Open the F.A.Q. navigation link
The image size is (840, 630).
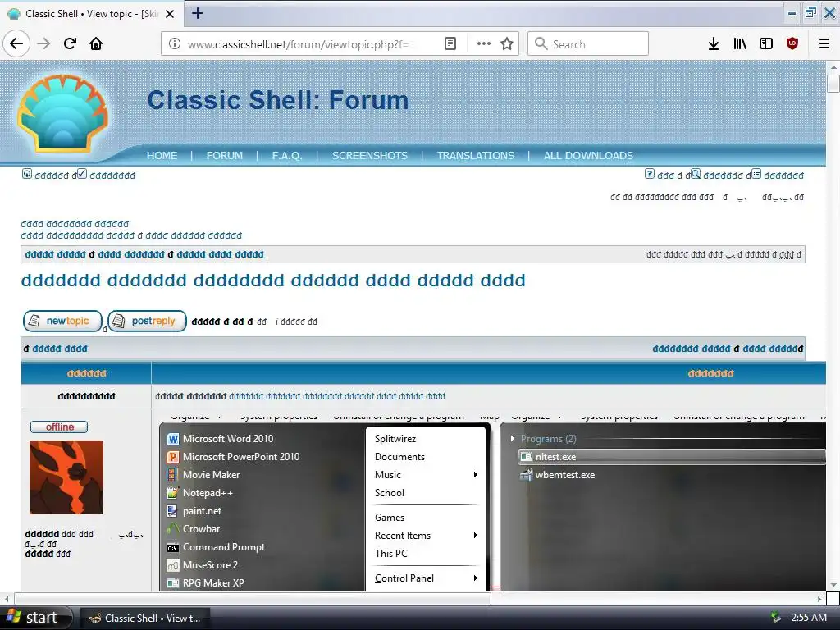coord(287,155)
